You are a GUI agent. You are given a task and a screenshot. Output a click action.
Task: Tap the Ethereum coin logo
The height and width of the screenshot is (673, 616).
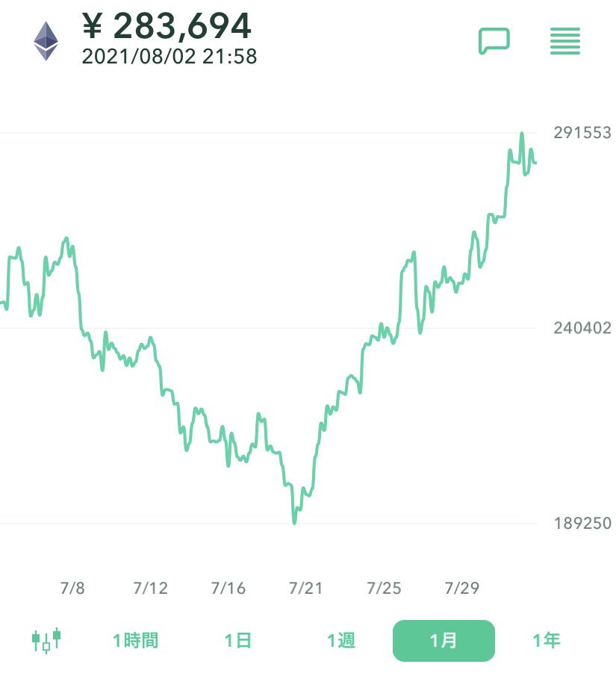pyautogui.click(x=46, y=41)
